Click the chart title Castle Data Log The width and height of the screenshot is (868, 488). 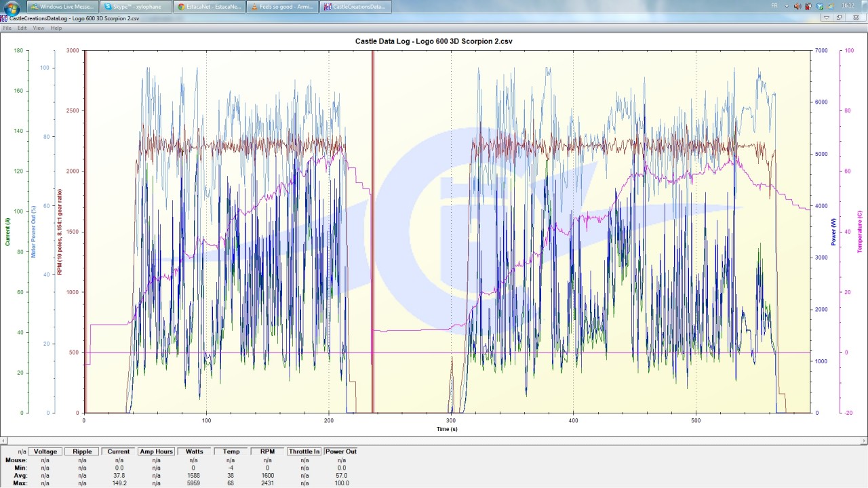pos(434,41)
